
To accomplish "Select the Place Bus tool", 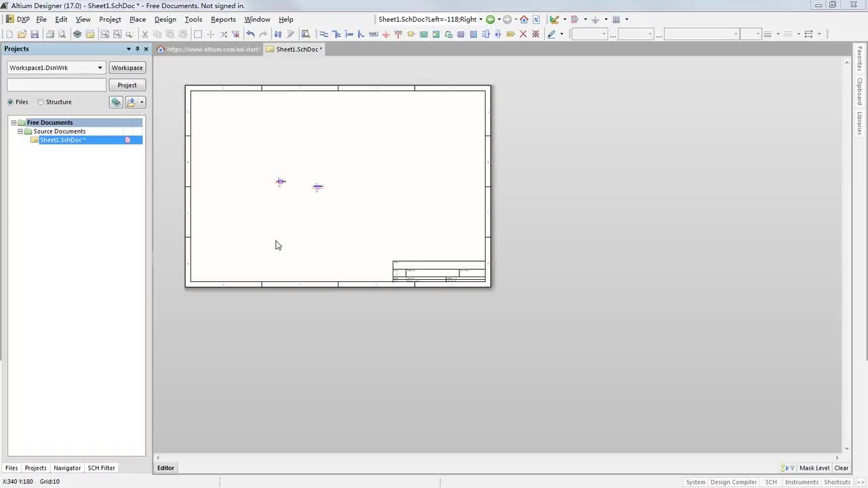I will click(336, 34).
